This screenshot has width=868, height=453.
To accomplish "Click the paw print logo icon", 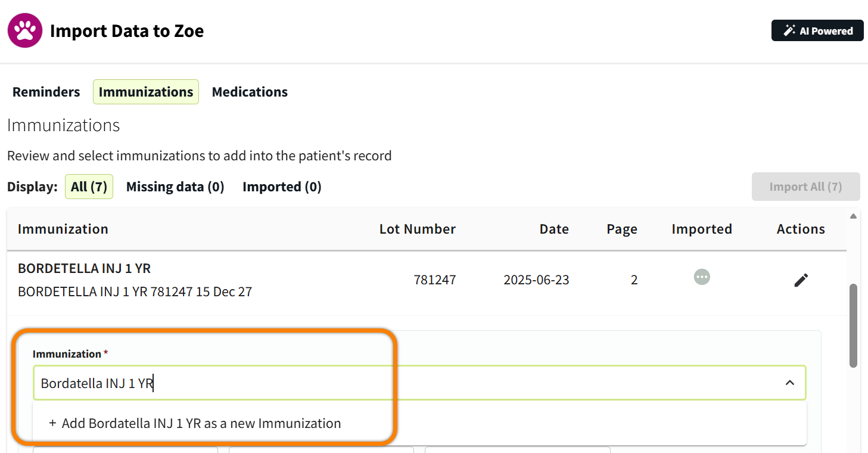I will (25, 31).
